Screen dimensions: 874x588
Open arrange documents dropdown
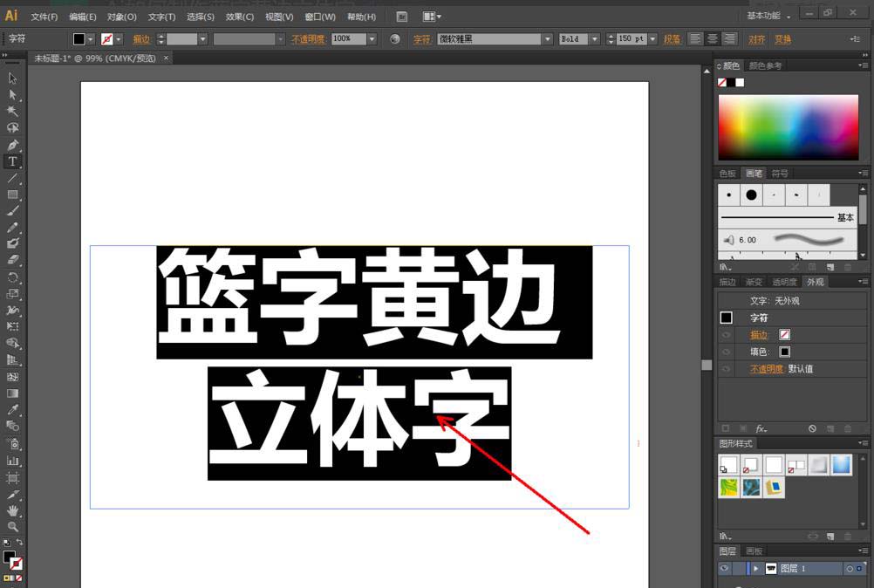click(432, 17)
